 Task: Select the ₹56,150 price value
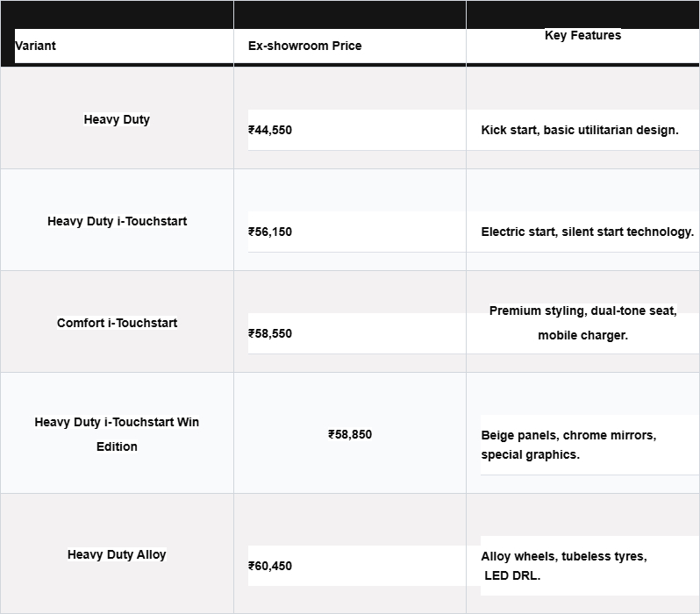[x=270, y=232]
